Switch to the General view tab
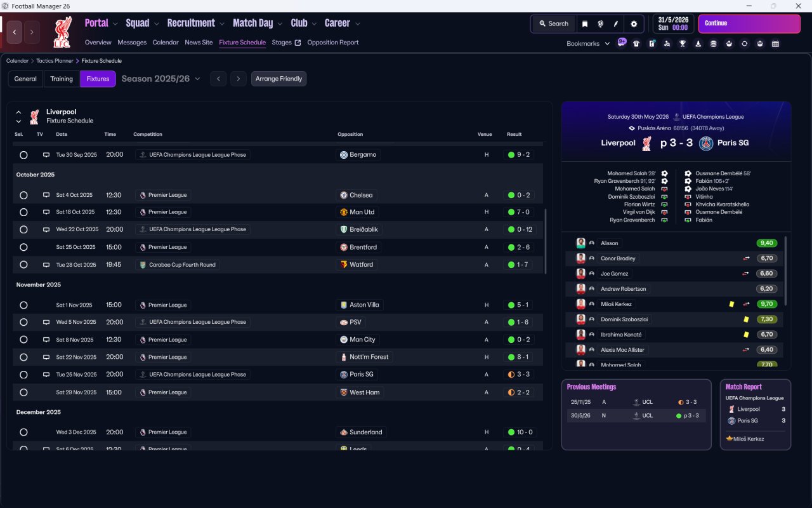 (x=25, y=79)
